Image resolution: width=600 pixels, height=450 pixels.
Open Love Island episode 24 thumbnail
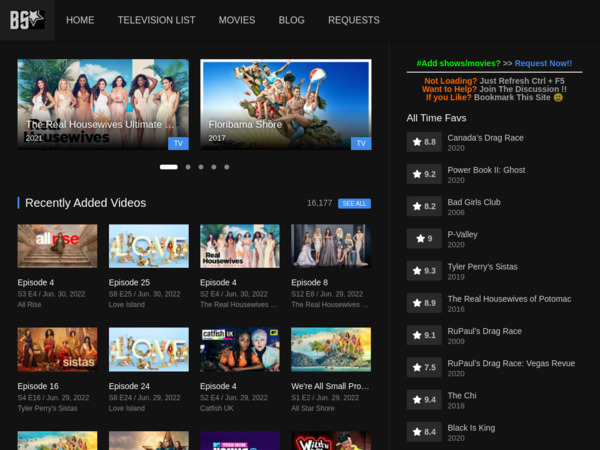tap(149, 349)
